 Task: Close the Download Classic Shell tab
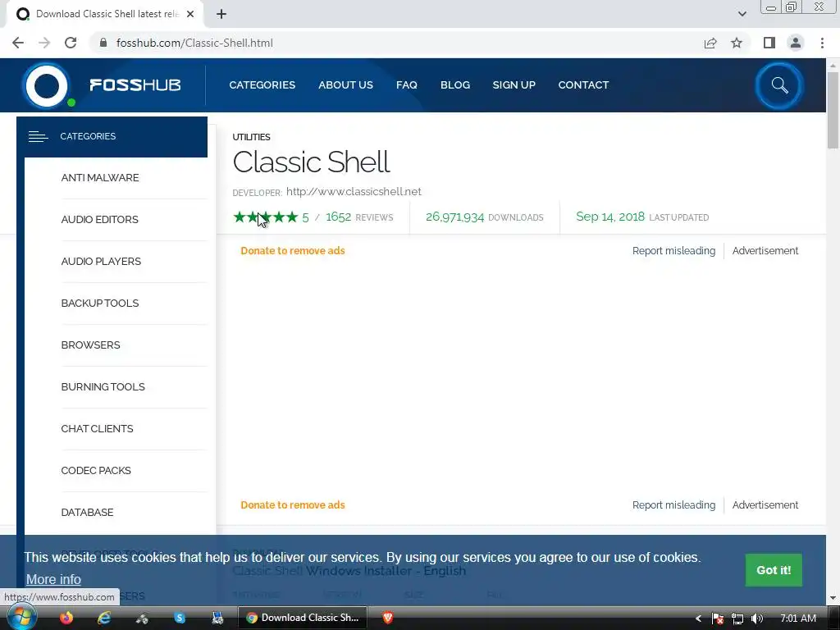tap(190, 14)
